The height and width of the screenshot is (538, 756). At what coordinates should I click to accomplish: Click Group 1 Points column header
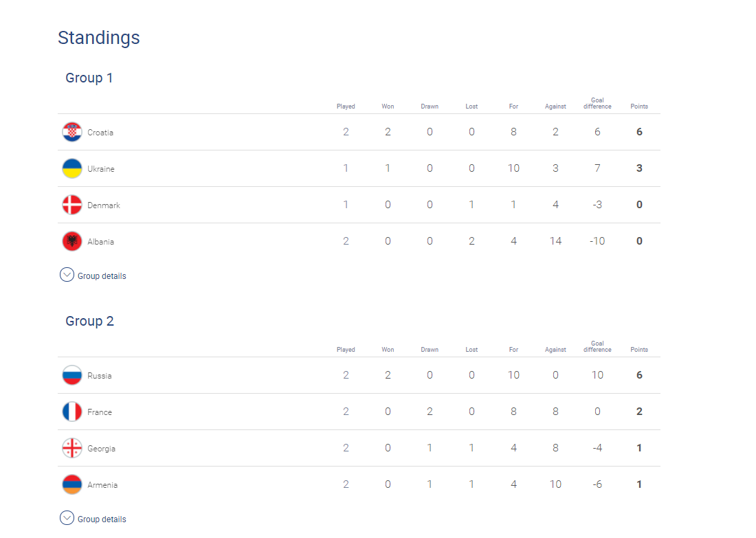click(x=639, y=107)
